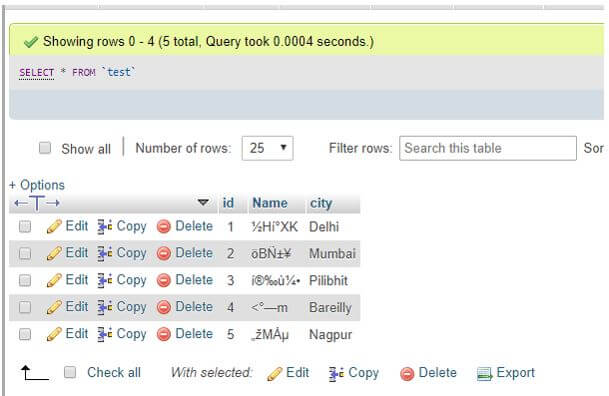Click the Showing rows 0 - 4 message
This screenshot has width=609, height=396.
pyautogui.click(x=208, y=41)
